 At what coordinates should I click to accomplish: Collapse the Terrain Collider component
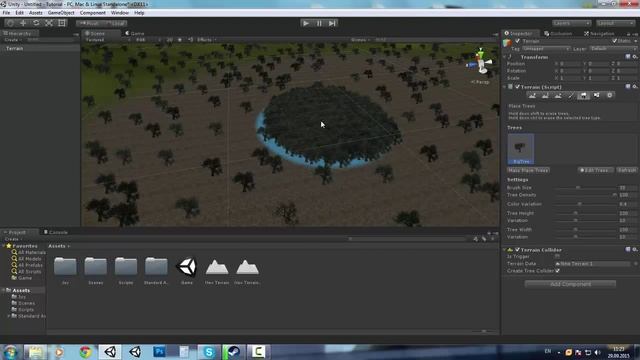click(505, 249)
